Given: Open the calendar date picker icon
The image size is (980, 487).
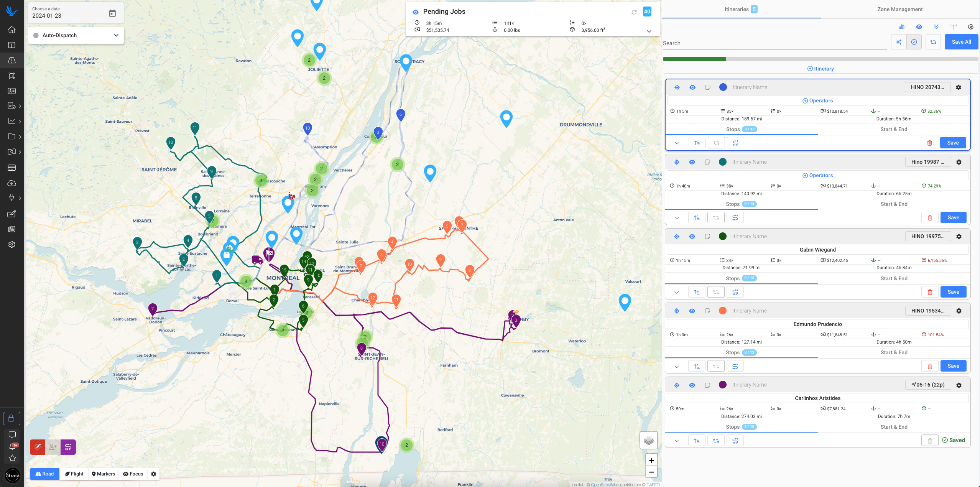Looking at the screenshot, I should coord(112,13).
